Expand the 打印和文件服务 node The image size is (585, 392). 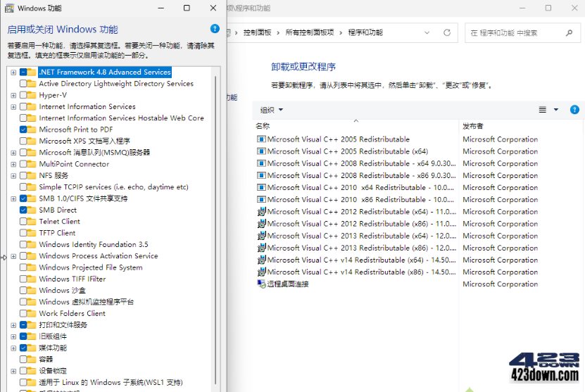(13, 325)
